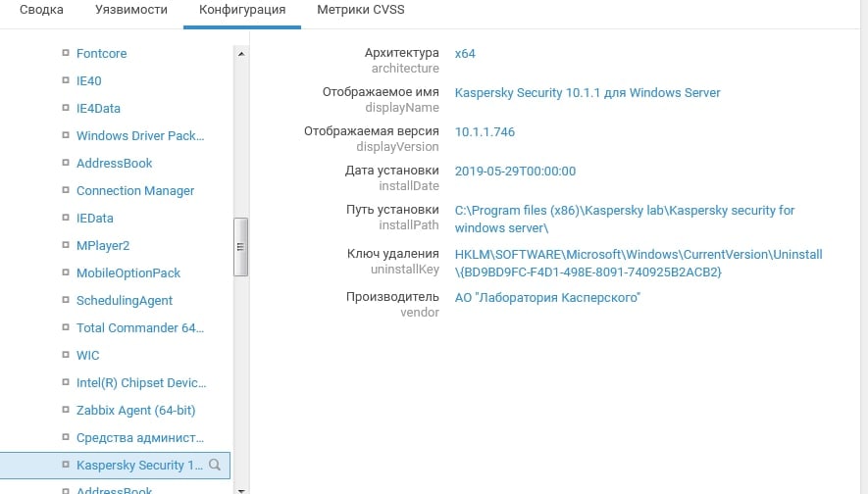This screenshot has width=868, height=494.
Task: Open the Метрики CVSS tab
Action: pyautogui.click(x=360, y=10)
